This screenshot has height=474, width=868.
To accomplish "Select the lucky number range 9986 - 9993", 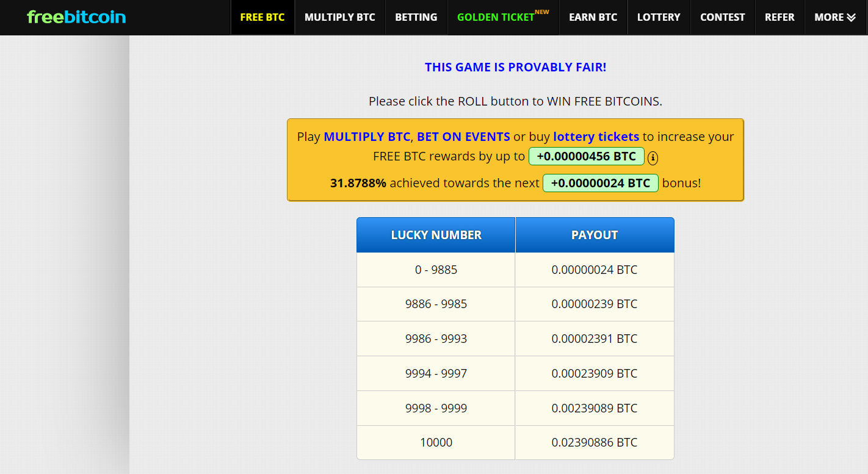I will click(x=436, y=339).
